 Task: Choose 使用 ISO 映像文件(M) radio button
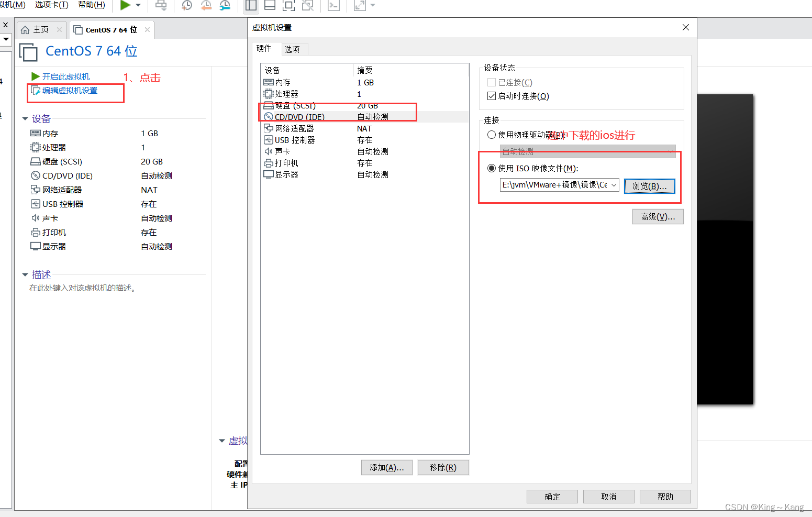(x=492, y=168)
